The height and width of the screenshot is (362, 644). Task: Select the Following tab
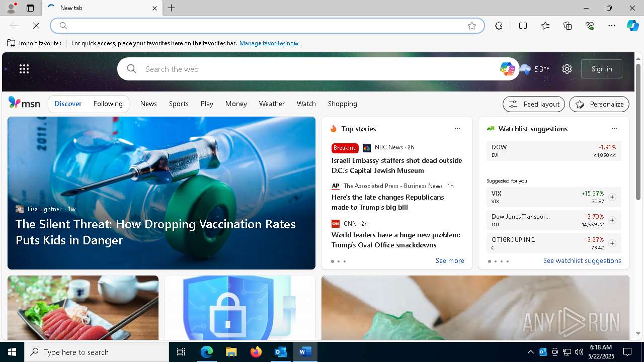108,104
